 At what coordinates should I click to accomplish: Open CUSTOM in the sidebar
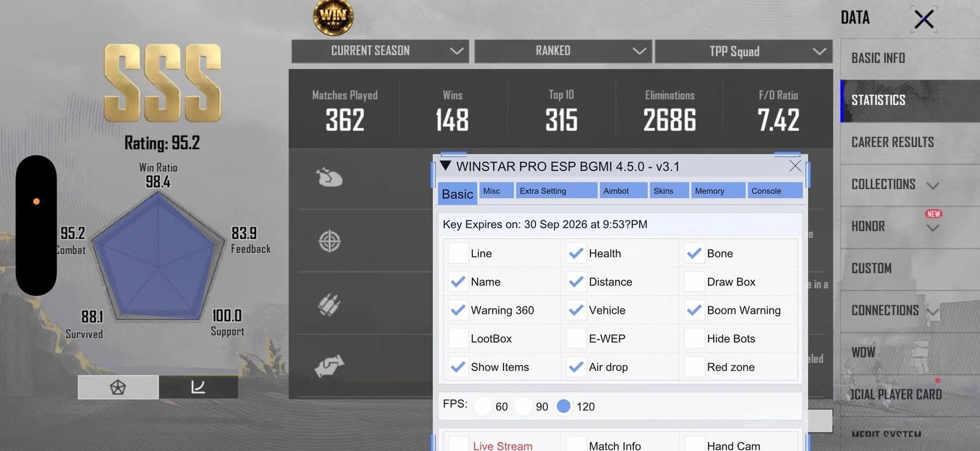910,269
